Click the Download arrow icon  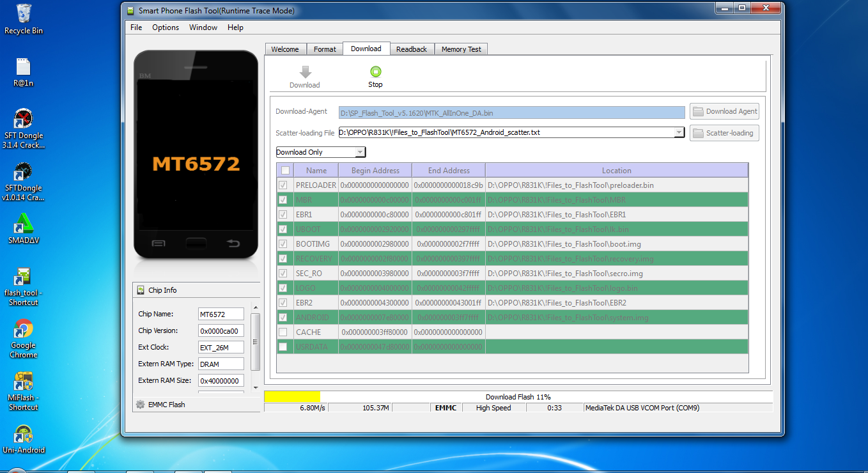(305, 72)
